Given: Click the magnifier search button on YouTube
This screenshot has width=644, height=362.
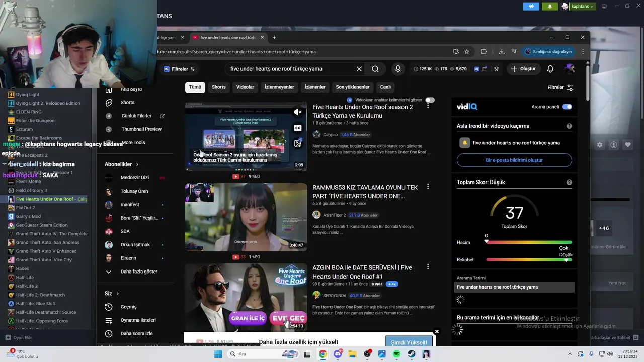Looking at the screenshot, I should tap(375, 69).
